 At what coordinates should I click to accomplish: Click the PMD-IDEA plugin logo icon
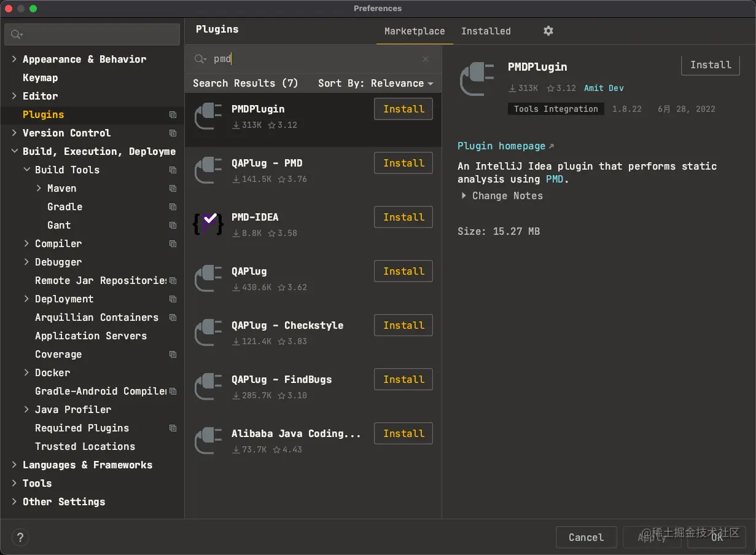click(208, 224)
